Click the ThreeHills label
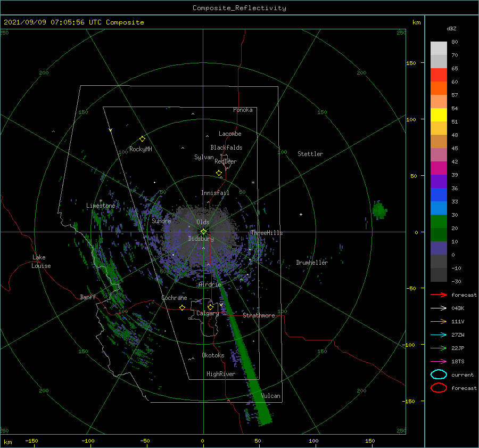Viewport: 479px width, 448px height. (267, 233)
